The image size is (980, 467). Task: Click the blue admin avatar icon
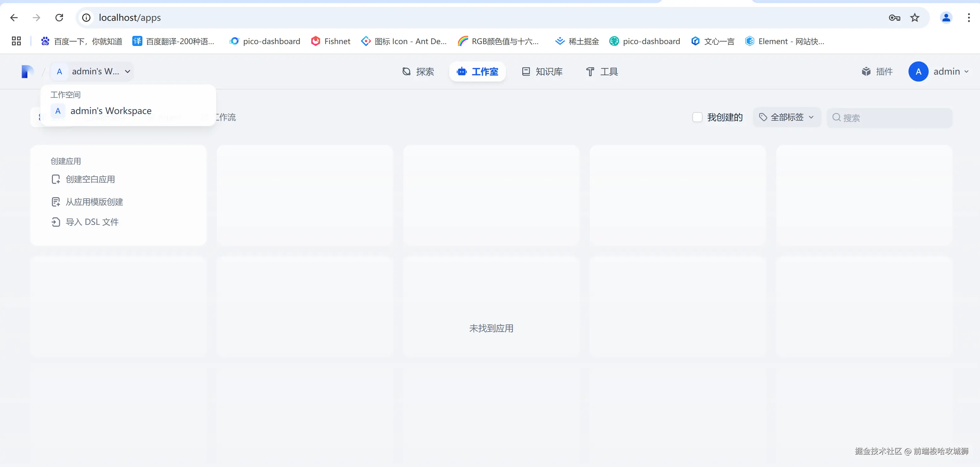pos(918,71)
